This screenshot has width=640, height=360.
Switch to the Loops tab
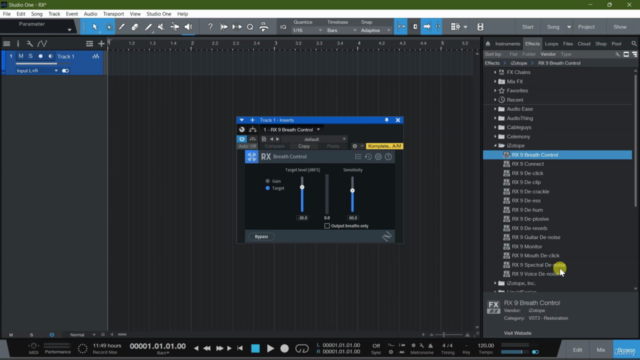(551, 44)
